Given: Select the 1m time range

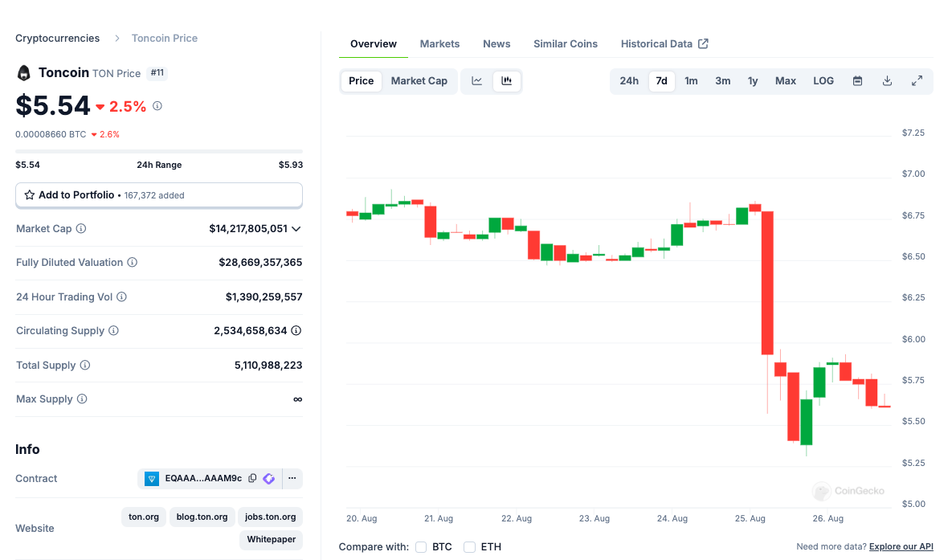Looking at the screenshot, I should [x=691, y=81].
